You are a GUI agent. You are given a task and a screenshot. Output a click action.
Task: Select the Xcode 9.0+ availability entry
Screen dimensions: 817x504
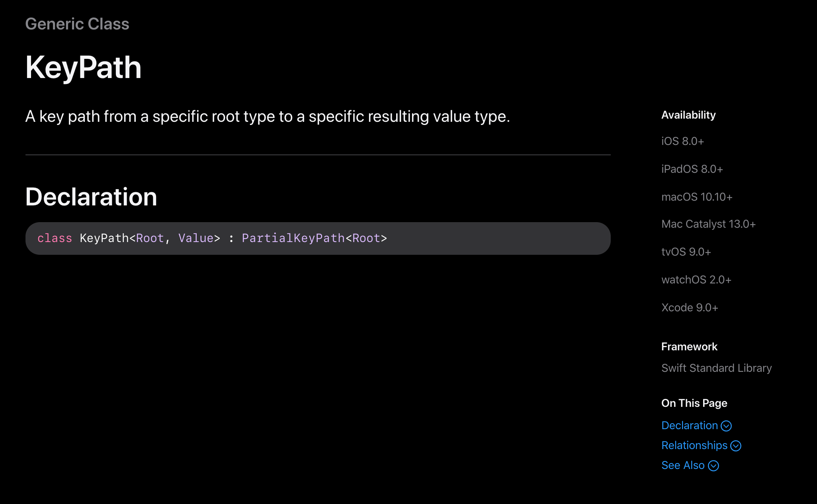[x=690, y=308]
